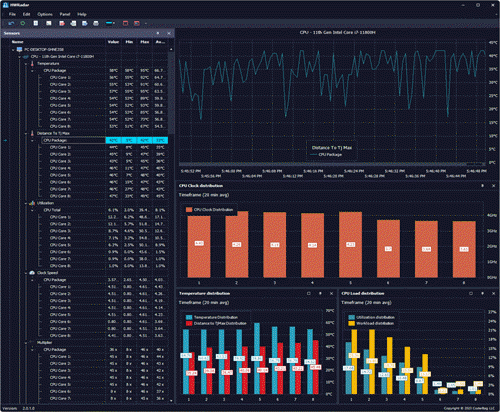This screenshot has height=412, width=500.
Task: Click the picture image toolbar icon
Action: point(49,23)
